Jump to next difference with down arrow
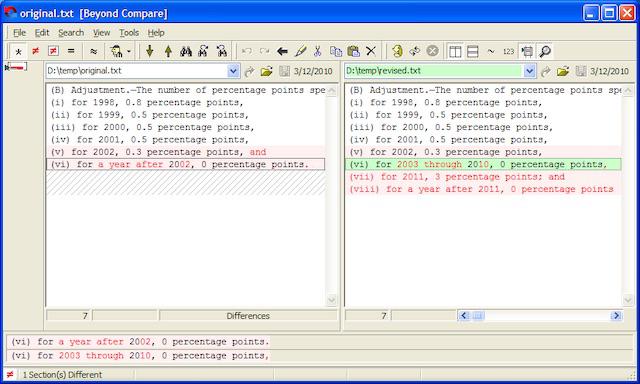Image resolution: width=640 pixels, height=384 pixels. 150,51
